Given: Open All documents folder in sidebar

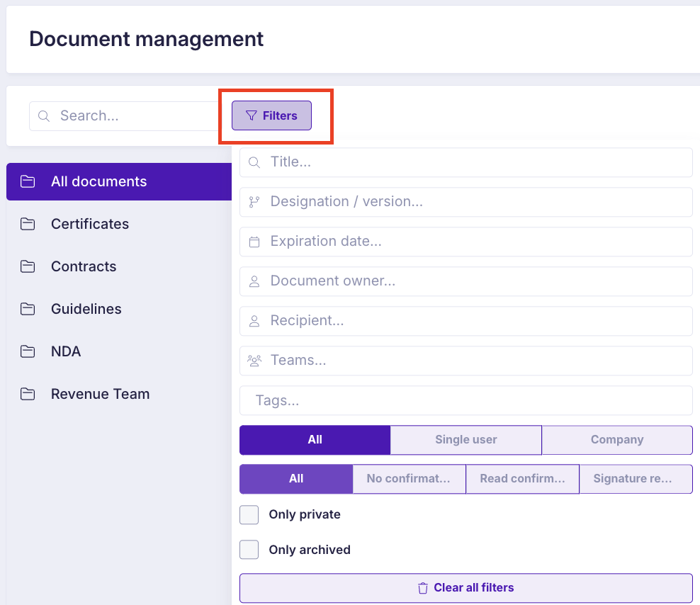Looking at the screenshot, I should pos(98,182).
